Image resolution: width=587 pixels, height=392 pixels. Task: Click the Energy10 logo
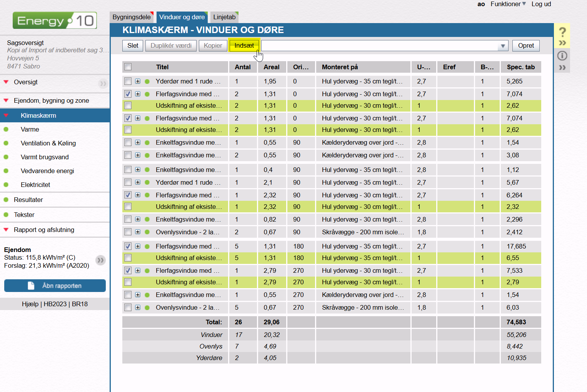pyautogui.click(x=55, y=20)
